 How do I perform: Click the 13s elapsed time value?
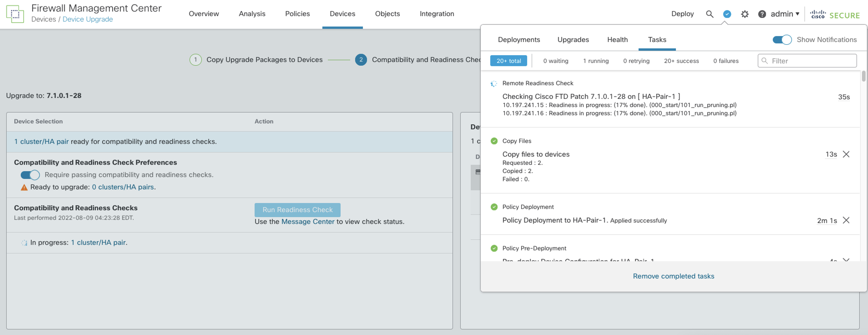pos(831,154)
